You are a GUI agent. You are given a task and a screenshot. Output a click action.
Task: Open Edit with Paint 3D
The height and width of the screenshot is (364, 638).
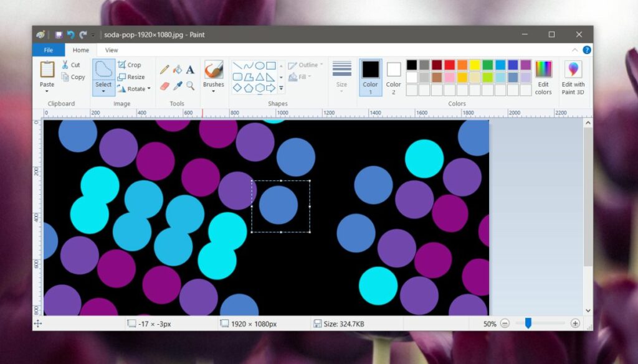(573, 76)
